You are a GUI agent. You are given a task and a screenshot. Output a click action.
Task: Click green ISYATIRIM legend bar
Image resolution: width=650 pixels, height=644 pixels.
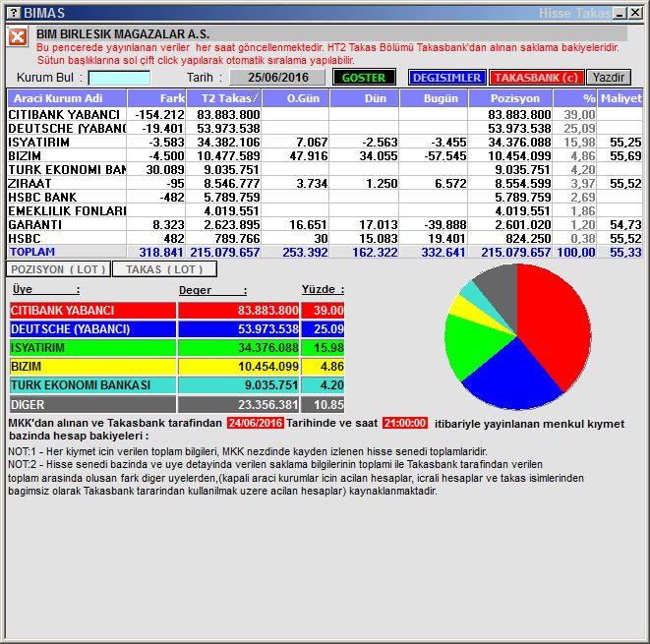pos(92,348)
